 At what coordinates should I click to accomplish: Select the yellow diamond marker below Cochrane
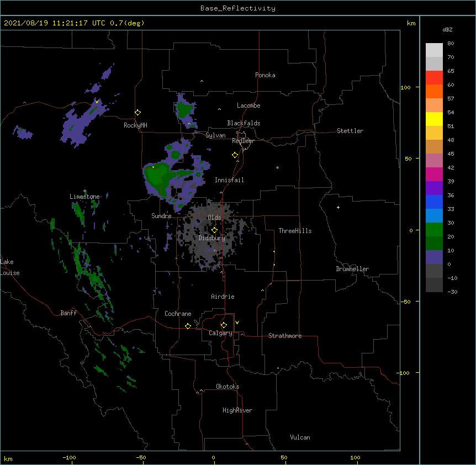coord(188,326)
